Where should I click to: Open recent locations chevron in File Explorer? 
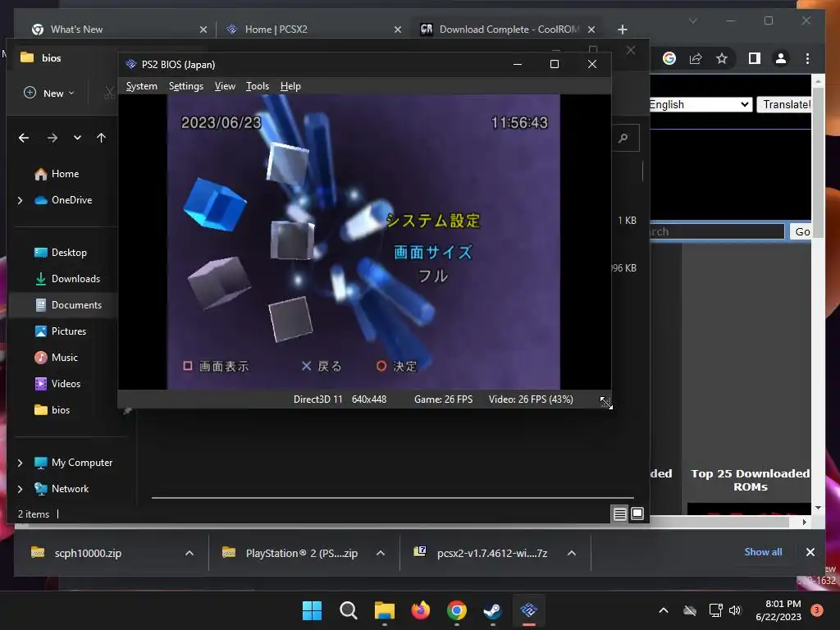point(78,138)
